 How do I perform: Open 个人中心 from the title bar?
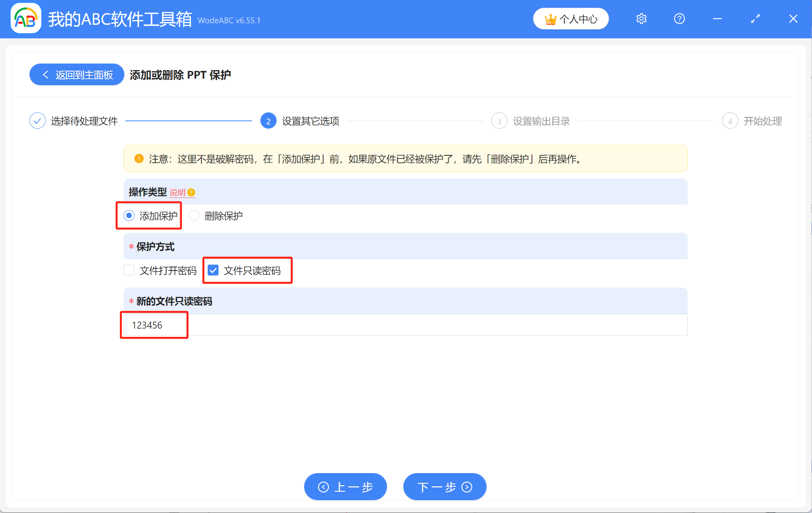[x=571, y=18]
